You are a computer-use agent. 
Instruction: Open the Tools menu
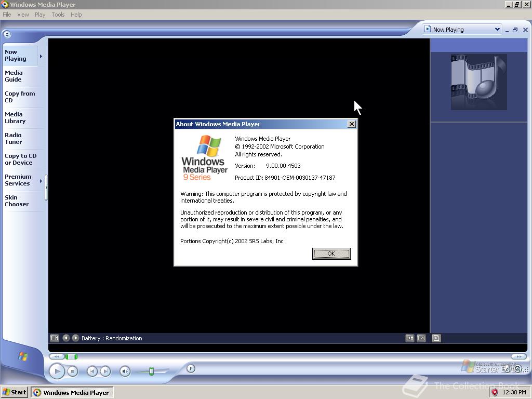[58, 15]
